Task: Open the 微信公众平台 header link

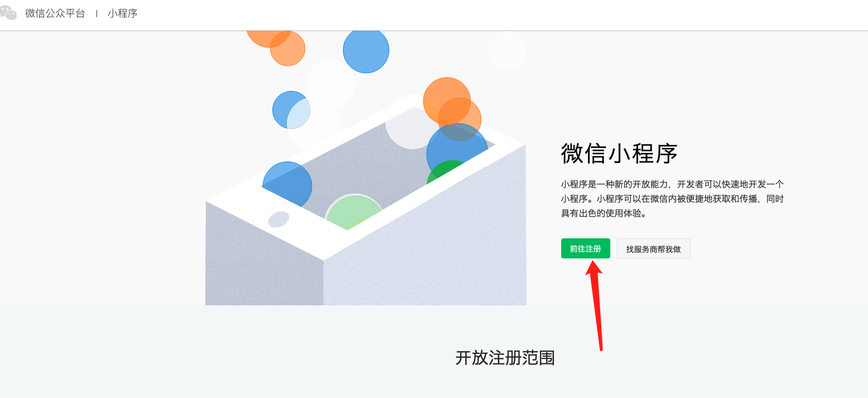Action: (55, 13)
